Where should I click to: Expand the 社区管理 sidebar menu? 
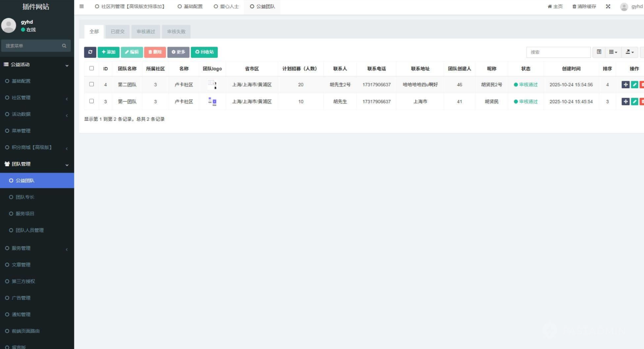[37, 98]
